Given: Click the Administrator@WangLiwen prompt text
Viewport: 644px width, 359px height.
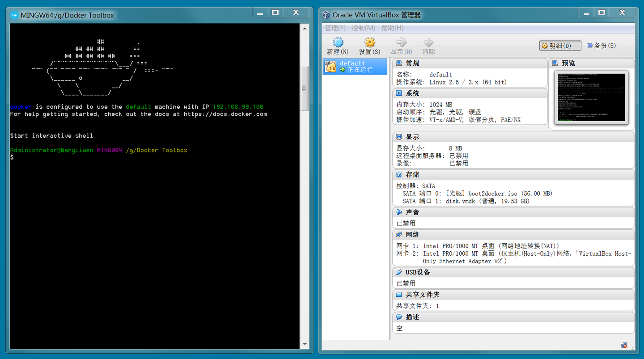Looking at the screenshot, I should click(x=52, y=150).
